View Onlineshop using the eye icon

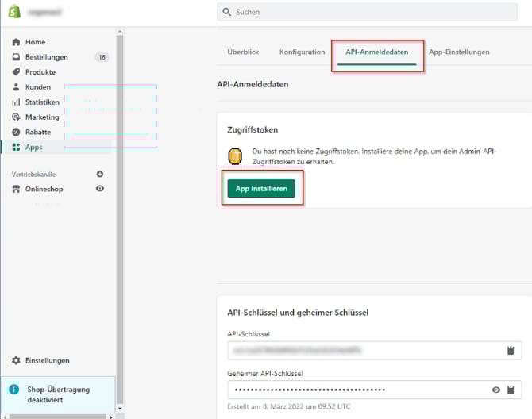coord(100,189)
